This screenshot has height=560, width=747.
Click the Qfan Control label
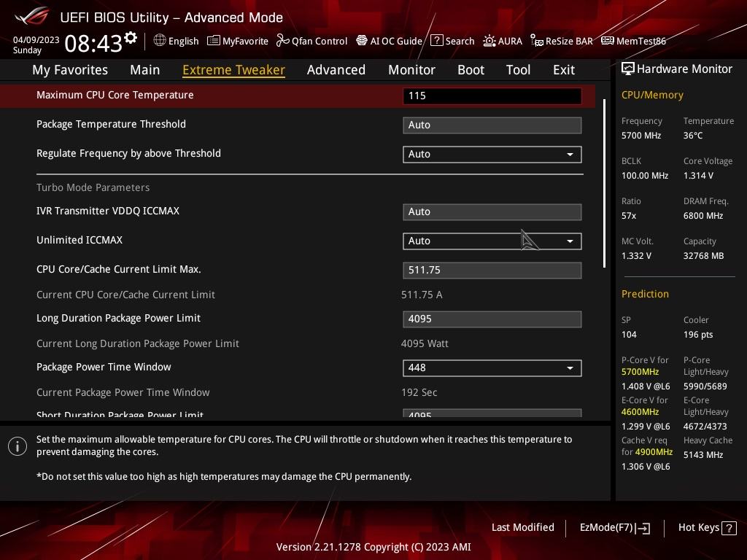[x=320, y=41]
